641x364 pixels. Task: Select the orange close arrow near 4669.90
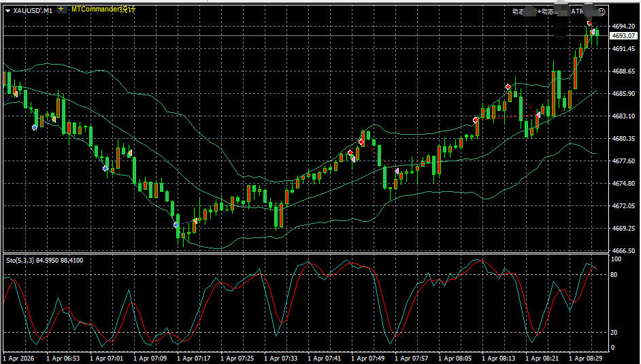[x=195, y=221]
